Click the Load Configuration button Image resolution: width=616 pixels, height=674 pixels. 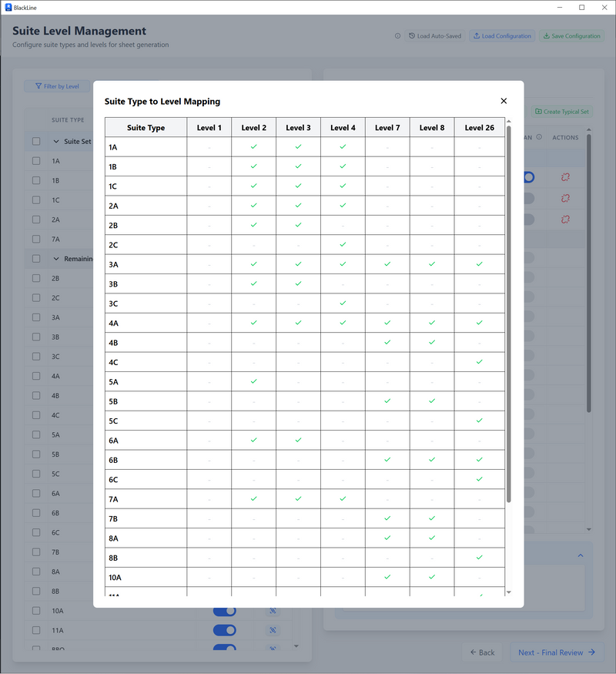click(x=502, y=36)
